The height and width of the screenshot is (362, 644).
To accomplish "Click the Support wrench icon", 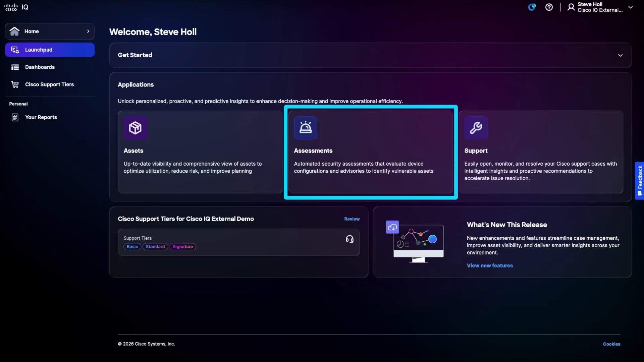I will pos(476,128).
